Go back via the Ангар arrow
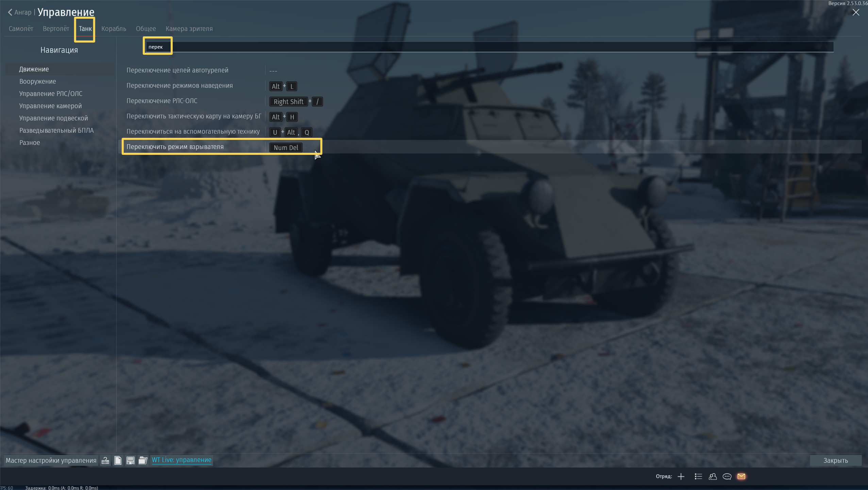The width and height of the screenshot is (868, 490). point(19,12)
